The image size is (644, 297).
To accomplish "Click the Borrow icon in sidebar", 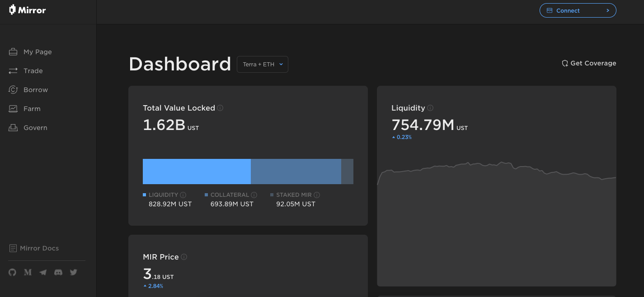I will pyautogui.click(x=13, y=90).
